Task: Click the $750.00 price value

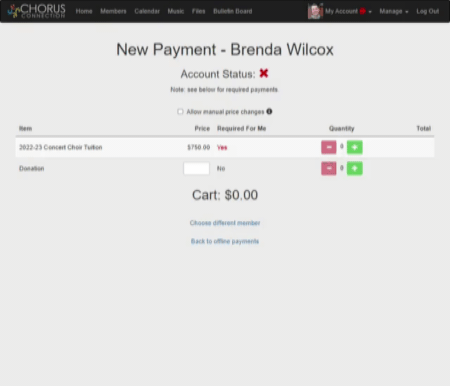Action: (199, 147)
